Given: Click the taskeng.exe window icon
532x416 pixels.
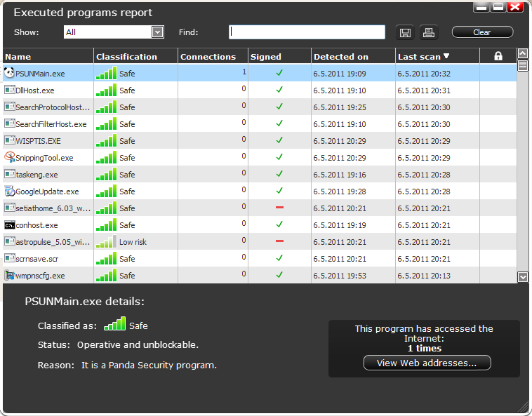Looking at the screenshot, I should point(10,174).
